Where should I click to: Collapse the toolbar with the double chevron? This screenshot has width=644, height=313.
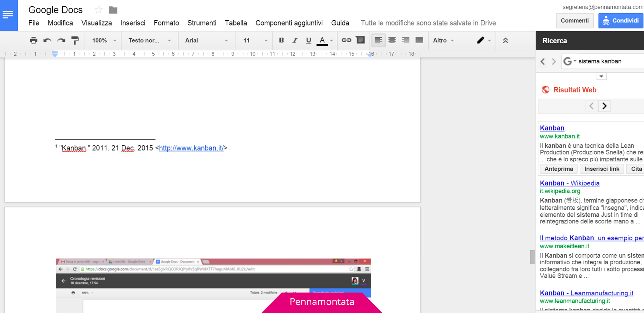click(506, 40)
